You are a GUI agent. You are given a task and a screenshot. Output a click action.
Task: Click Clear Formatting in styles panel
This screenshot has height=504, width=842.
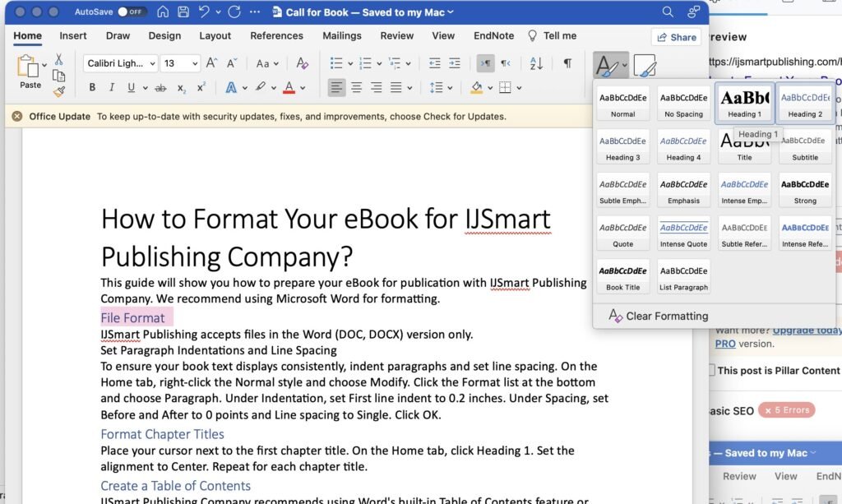click(x=659, y=317)
